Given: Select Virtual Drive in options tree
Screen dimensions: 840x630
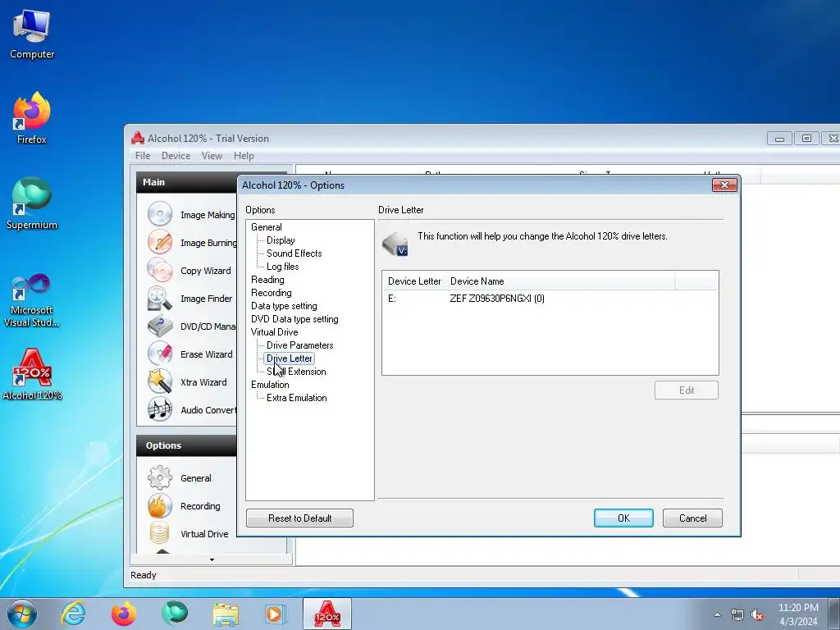Looking at the screenshot, I should click(274, 332).
